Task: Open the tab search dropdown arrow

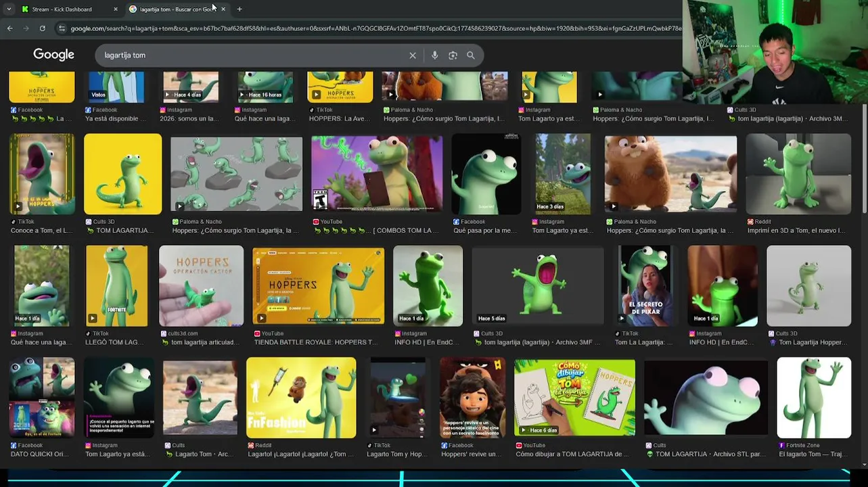Action: [9, 9]
